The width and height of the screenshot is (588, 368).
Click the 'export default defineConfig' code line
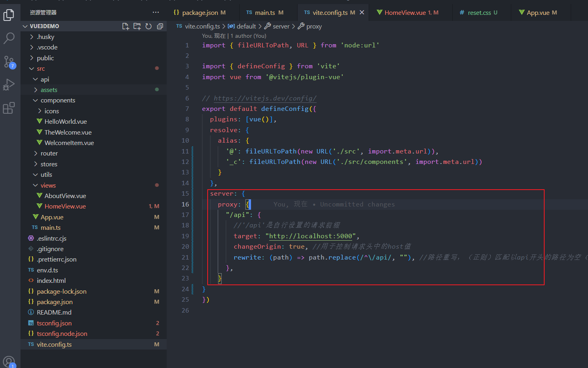[259, 108]
